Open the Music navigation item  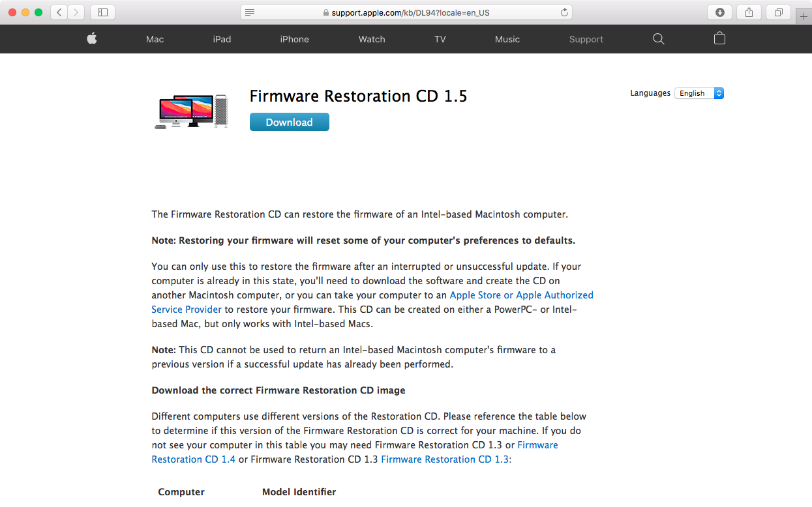point(507,39)
